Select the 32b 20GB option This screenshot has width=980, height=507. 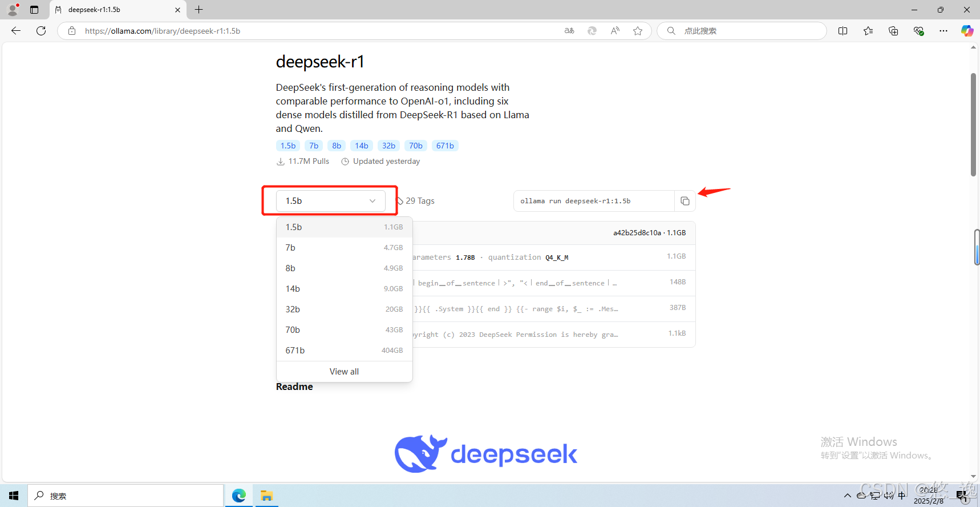(344, 309)
